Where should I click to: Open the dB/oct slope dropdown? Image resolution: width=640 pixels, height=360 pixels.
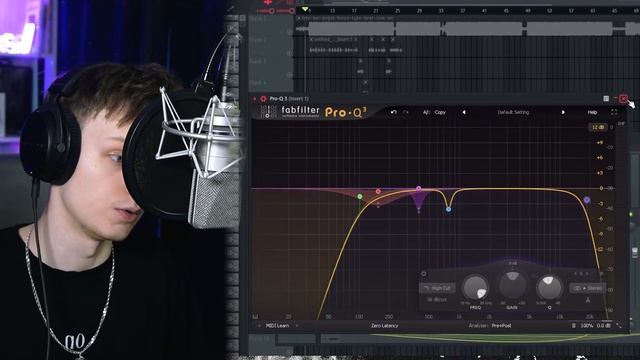point(437,300)
